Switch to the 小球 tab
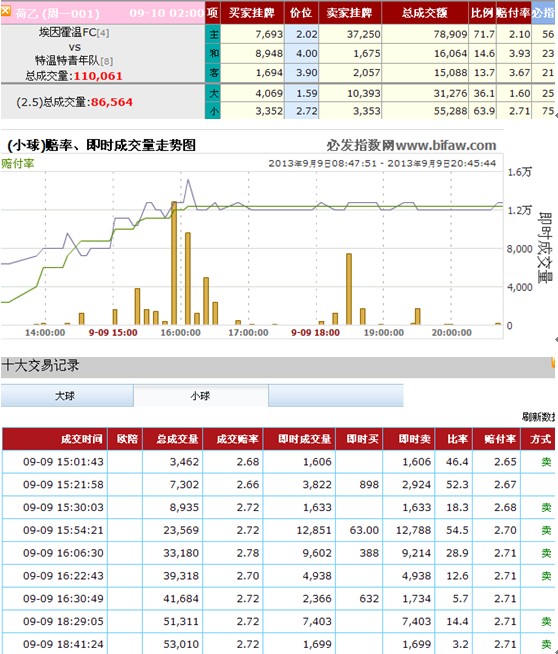Screen dimensions: 558x654 201,395
